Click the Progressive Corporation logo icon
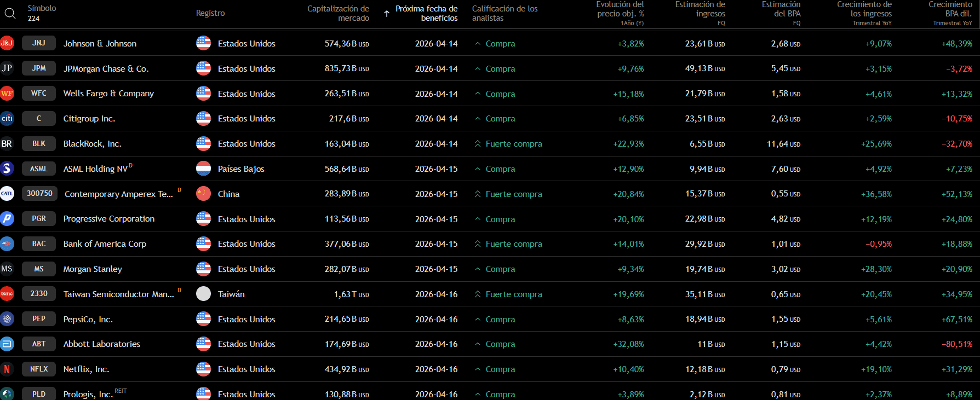 pos(7,219)
